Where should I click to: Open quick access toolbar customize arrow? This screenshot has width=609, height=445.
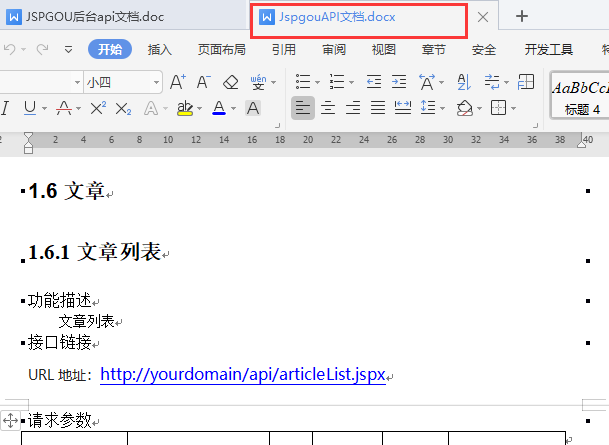tap(68, 50)
